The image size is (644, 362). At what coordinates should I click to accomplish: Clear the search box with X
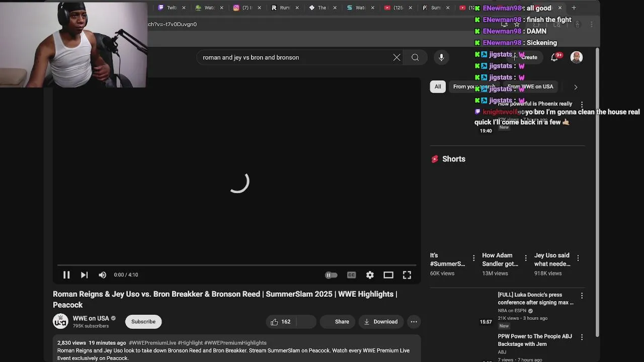[x=397, y=57]
